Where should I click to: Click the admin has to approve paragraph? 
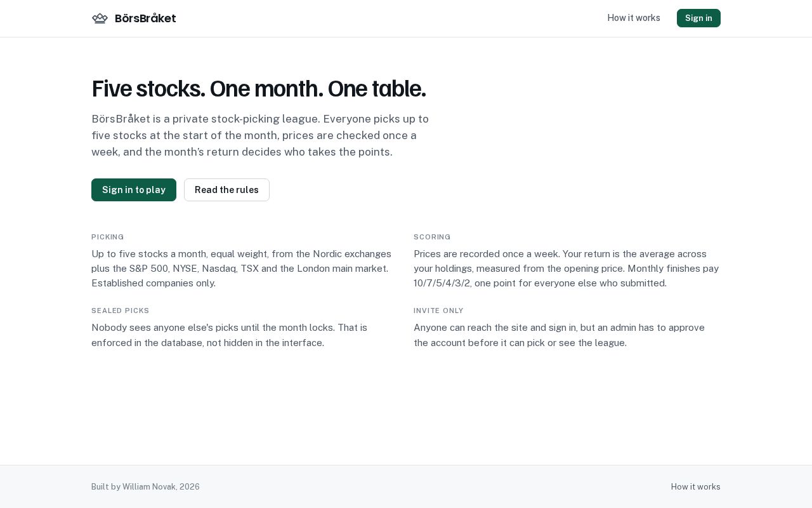[559, 335]
